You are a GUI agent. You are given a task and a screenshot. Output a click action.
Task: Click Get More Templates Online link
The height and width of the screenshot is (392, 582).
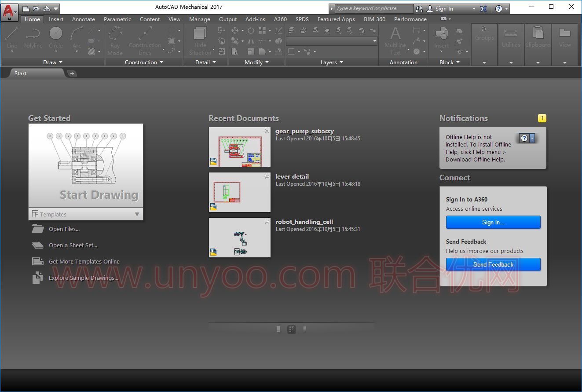point(84,261)
